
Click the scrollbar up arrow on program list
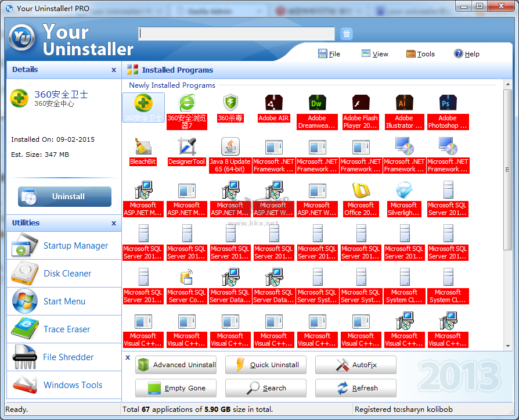508,83
